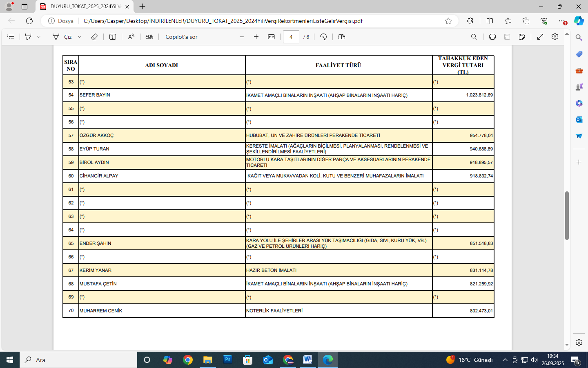Toggle fit to width view

271,37
